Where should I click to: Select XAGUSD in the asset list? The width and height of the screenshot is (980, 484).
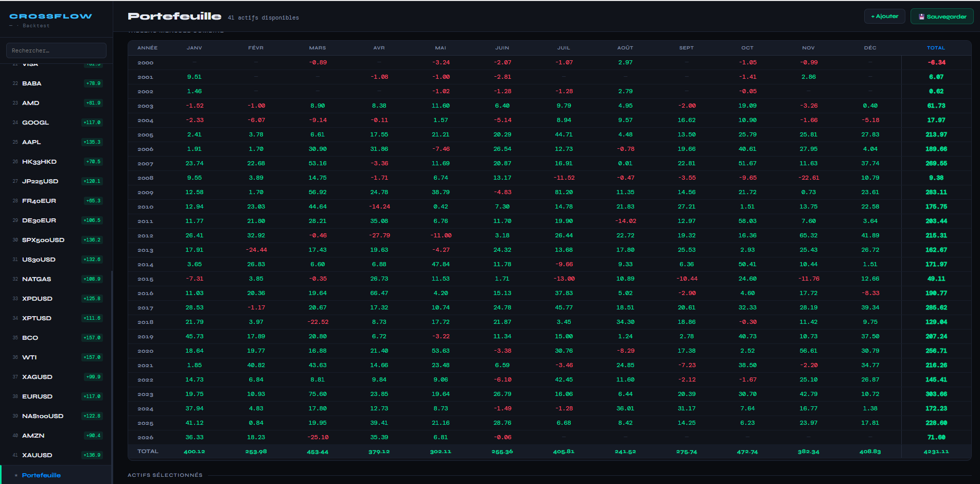click(56, 377)
